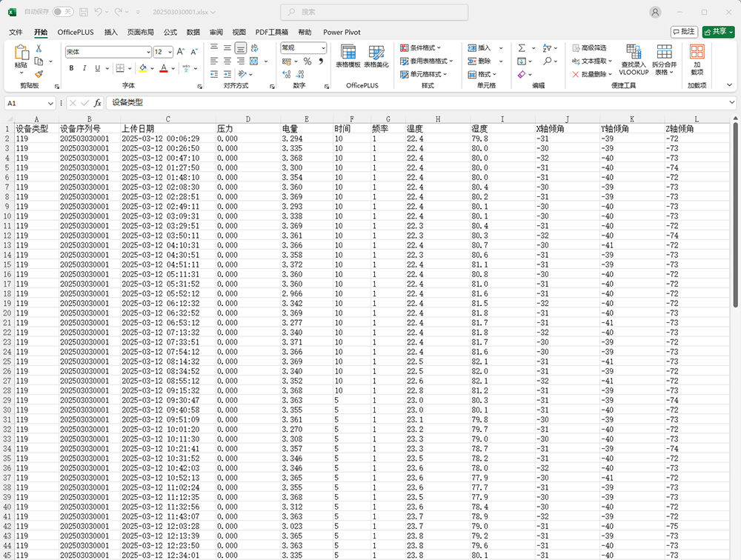Open the user account profile icon
The width and height of the screenshot is (741, 560).
coord(655,12)
